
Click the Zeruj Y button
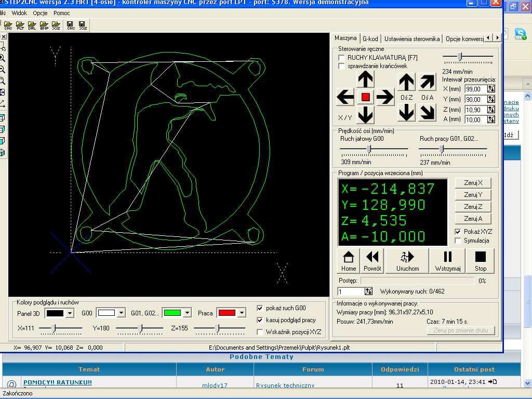473,195
